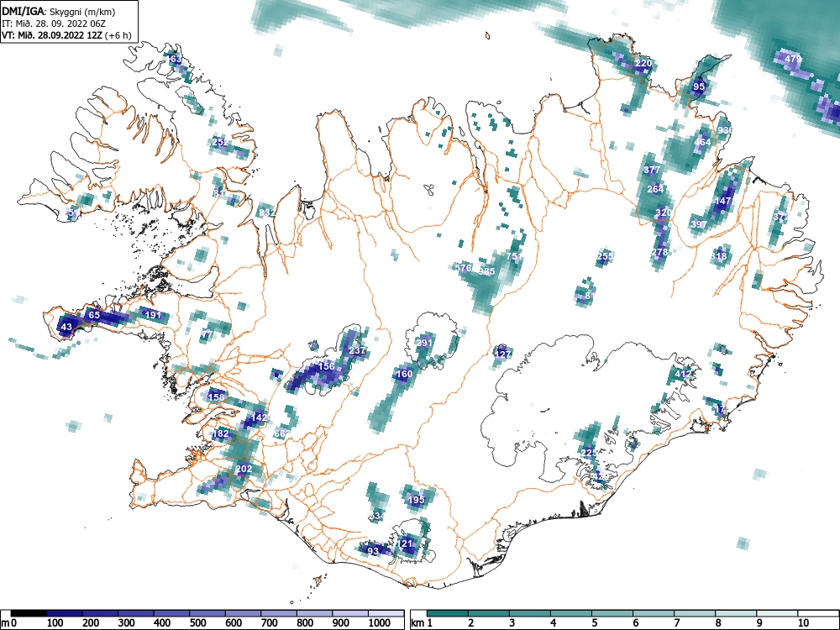Click the 700 label in the metres legend

269,623
